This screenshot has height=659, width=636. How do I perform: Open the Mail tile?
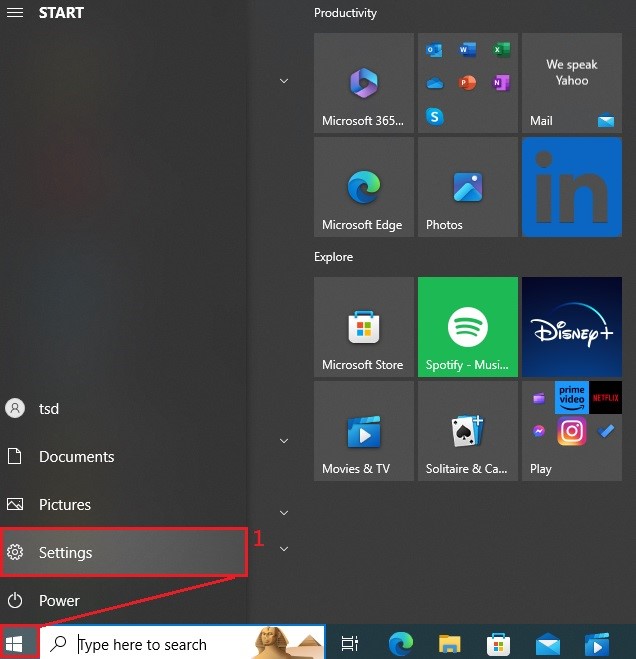(572, 83)
